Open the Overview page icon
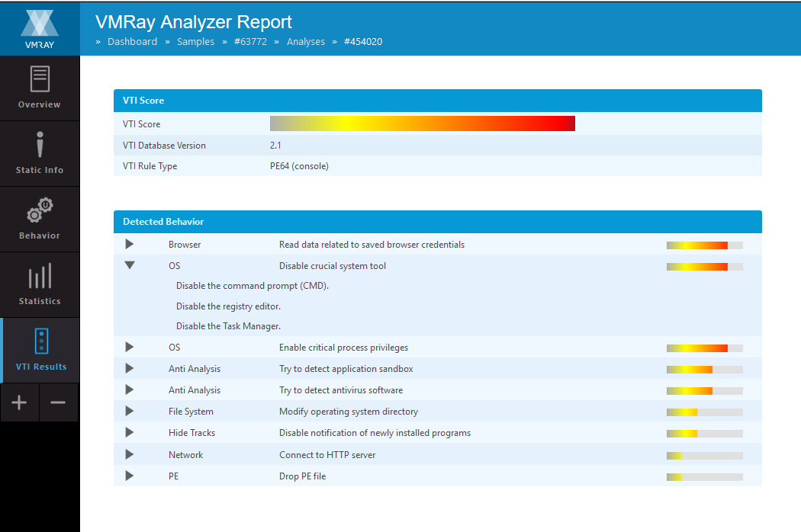The height and width of the screenshot is (532, 801). point(40,79)
